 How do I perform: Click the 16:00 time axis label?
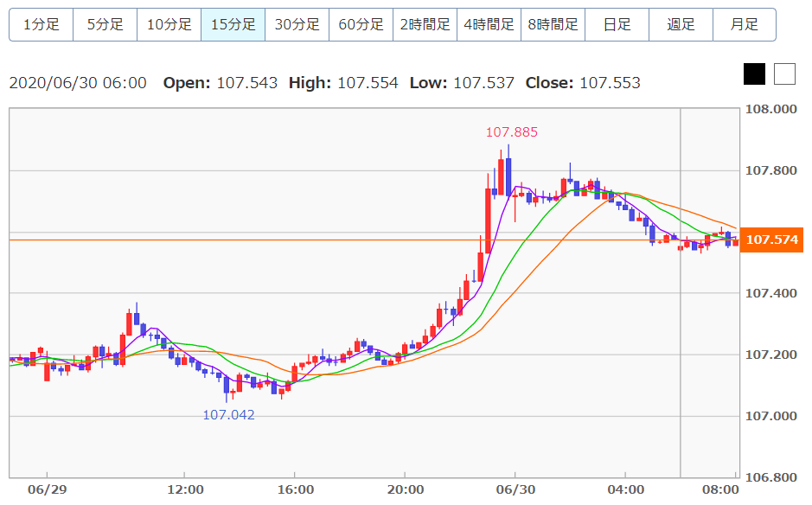pos(296,490)
